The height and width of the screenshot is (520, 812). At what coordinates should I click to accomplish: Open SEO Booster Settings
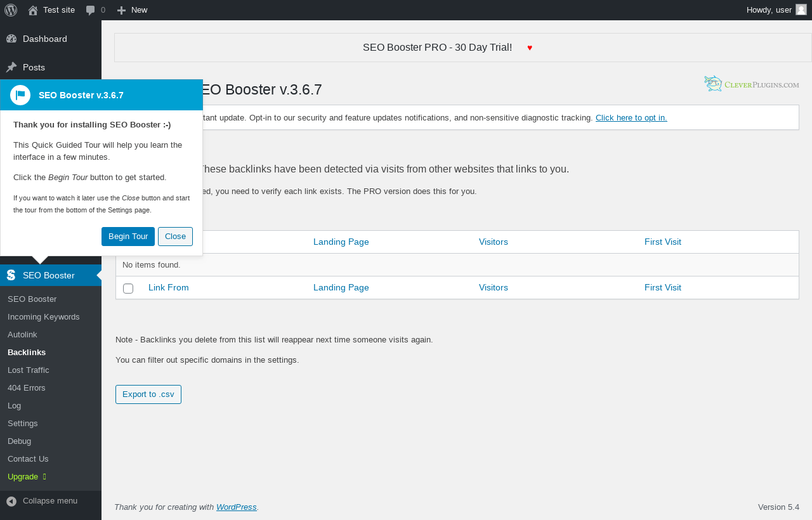coord(23,423)
